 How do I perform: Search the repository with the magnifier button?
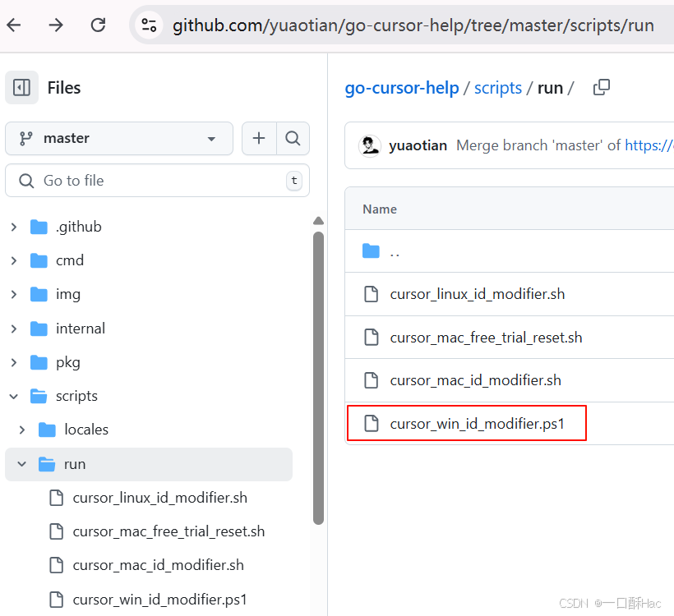tap(293, 138)
